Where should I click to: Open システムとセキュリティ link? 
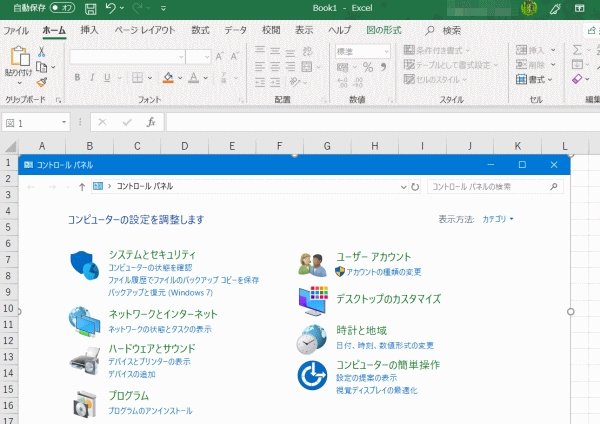tap(152, 254)
